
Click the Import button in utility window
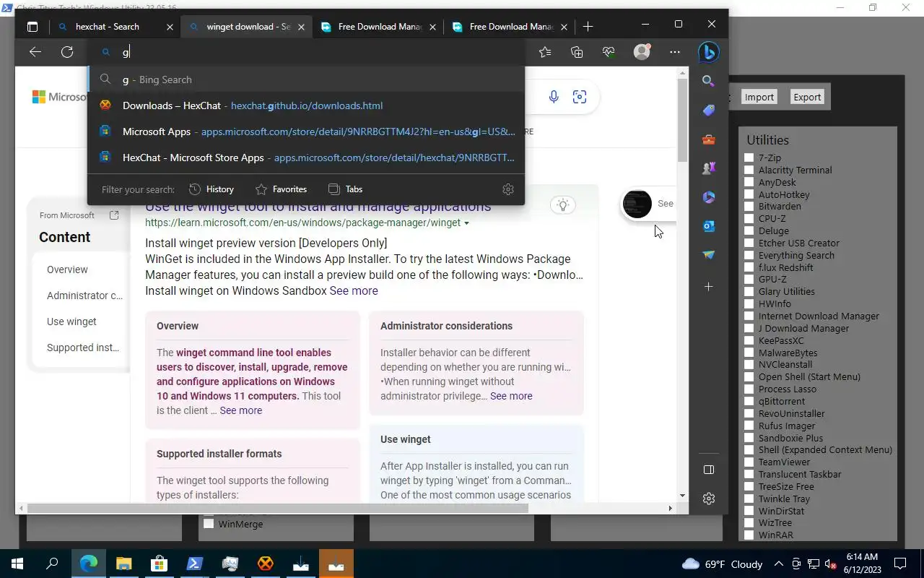pyautogui.click(x=759, y=97)
